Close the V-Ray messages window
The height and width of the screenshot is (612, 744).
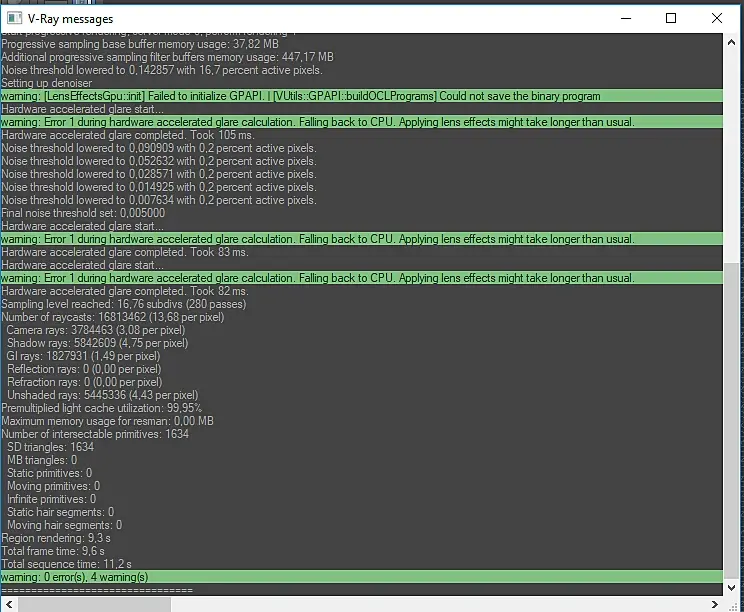click(716, 19)
